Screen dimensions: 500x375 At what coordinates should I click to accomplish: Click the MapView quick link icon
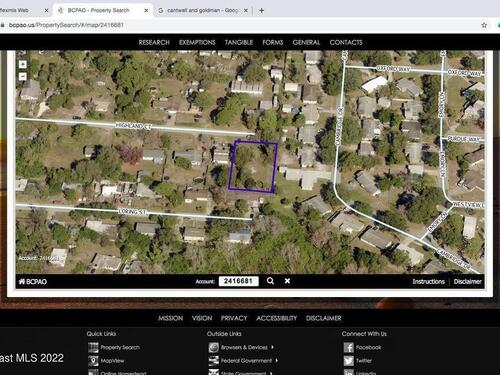[93, 361]
